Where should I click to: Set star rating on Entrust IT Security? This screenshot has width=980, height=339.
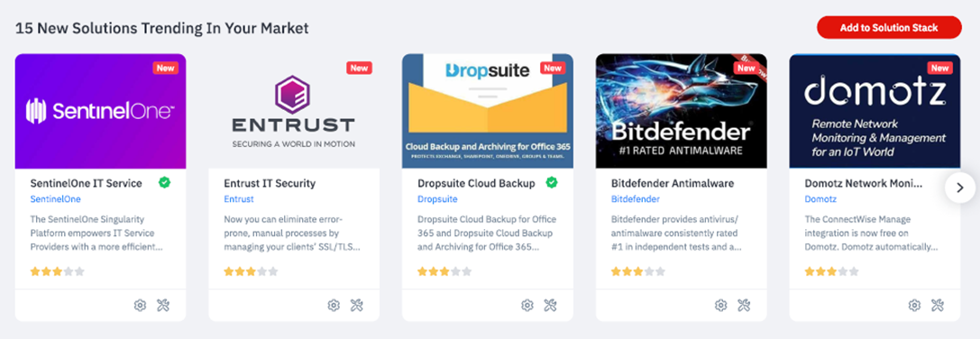251,272
